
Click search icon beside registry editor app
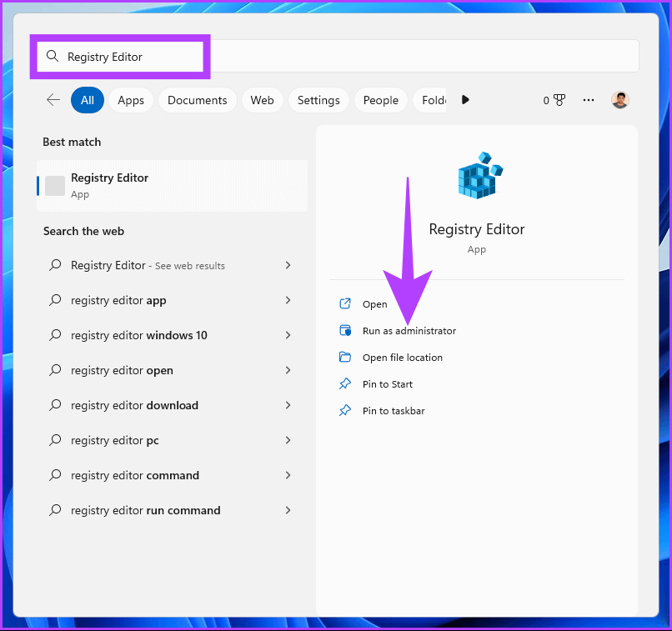coord(55,300)
